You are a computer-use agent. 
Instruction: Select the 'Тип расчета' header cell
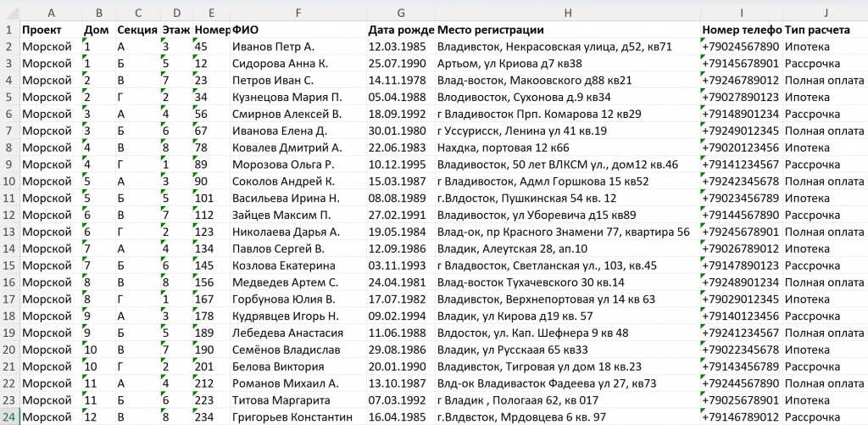click(825, 30)
